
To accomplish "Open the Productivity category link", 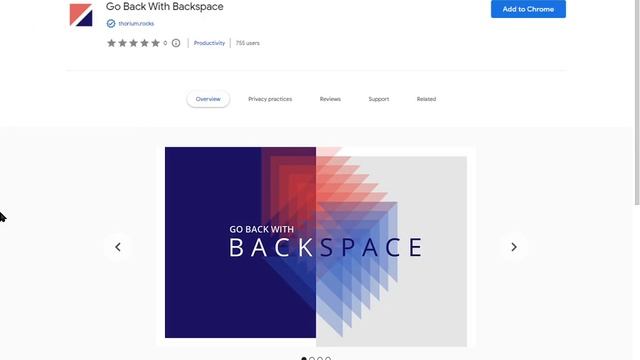I will (x=209, y=43).
